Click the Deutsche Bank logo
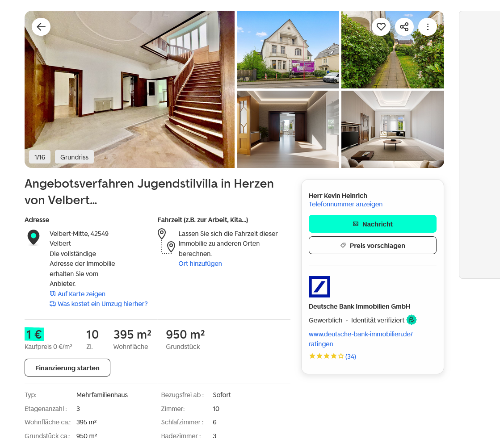 [x=319, y=287]
